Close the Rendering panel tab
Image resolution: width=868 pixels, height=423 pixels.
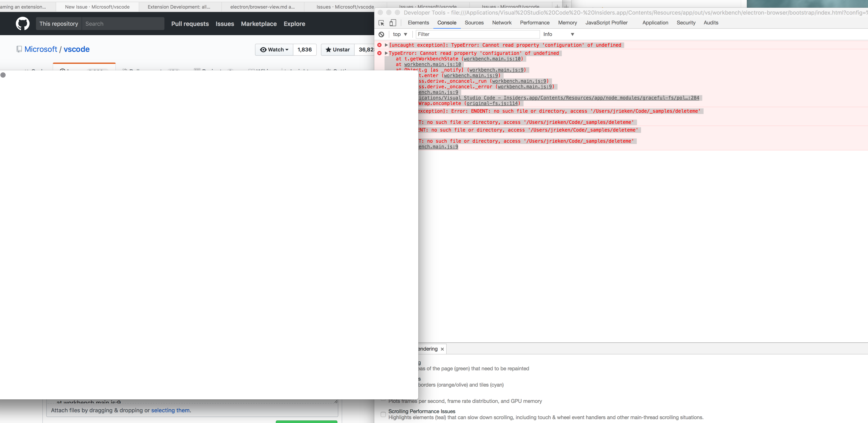442,349
